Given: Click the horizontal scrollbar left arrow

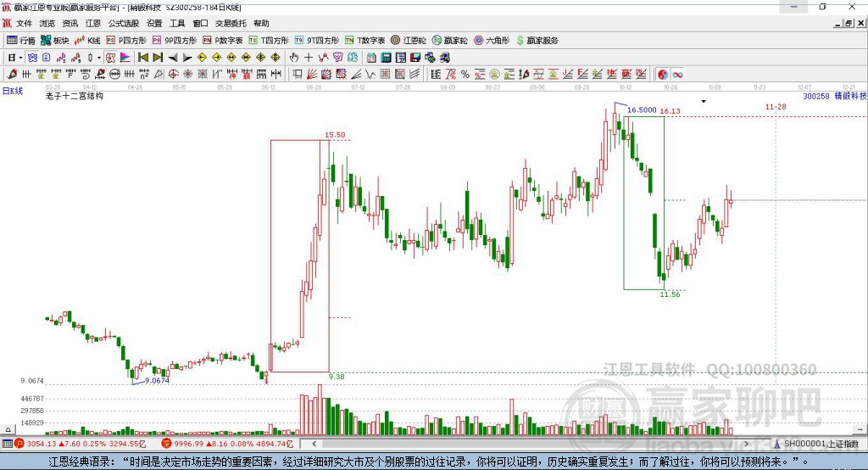Looking at the screenshot, I should pyautogui.click(x=314, y=444).
